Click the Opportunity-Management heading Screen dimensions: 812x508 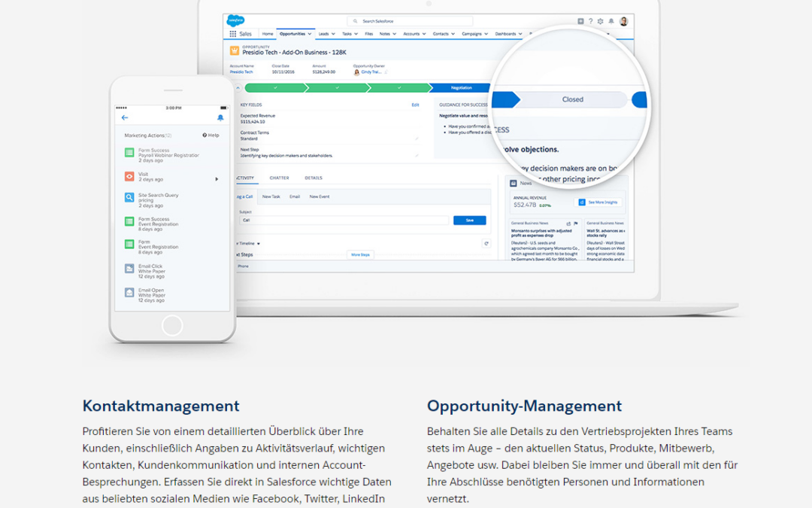tap(524, 406)
